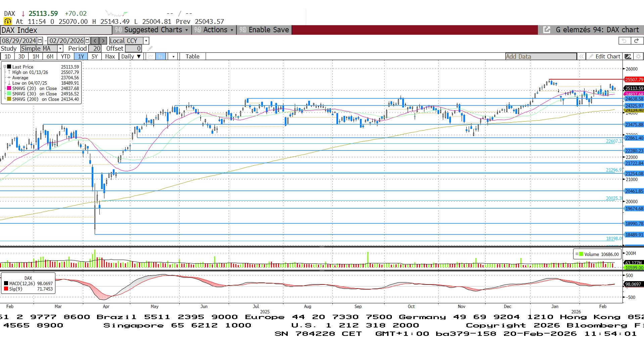Open the Daily periodicity dropdown
Screen dimensions: 644x351
coord(131,56)
